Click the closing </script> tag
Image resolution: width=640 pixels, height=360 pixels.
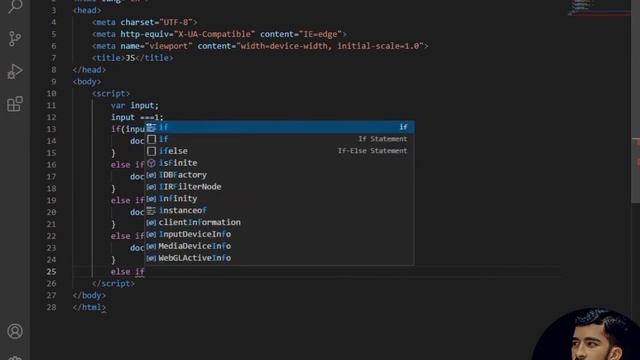click(113, 283)
